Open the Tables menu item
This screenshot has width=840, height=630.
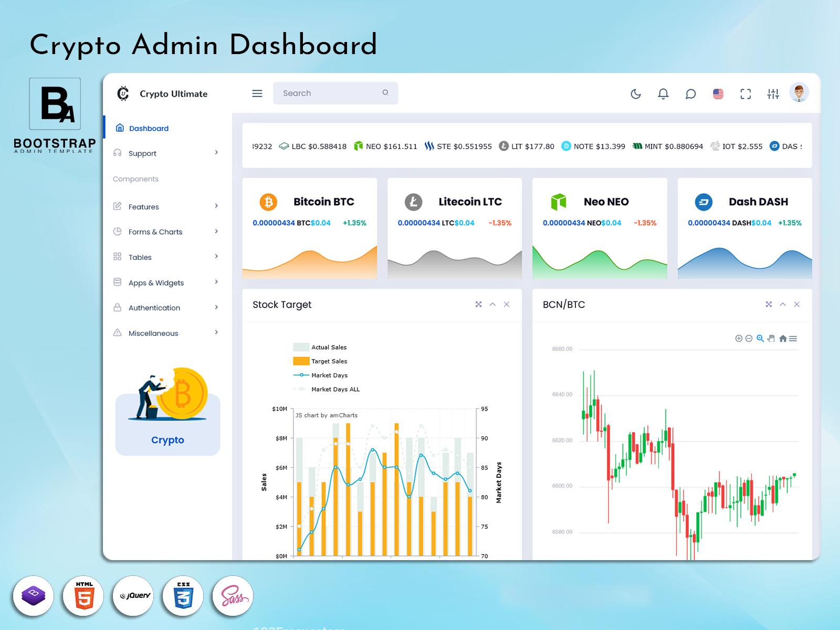(x=168, y=257)
